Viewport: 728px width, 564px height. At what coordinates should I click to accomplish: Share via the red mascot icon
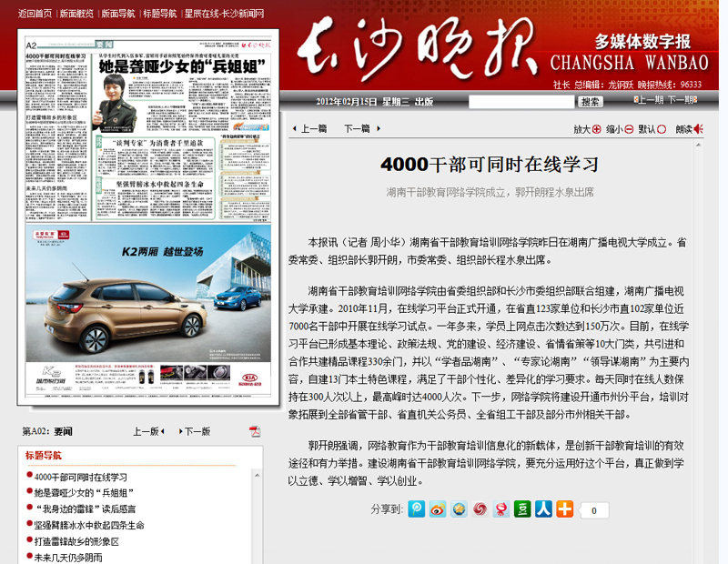tap(501, 509)
